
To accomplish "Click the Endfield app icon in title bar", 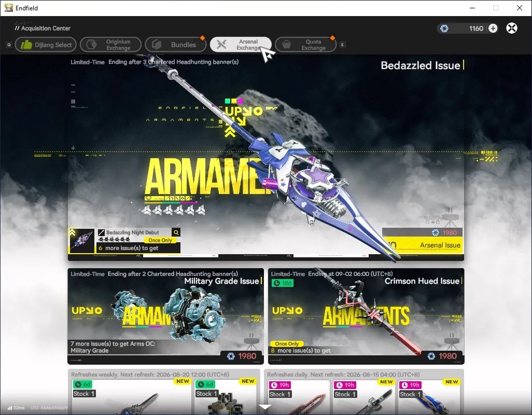I will (x=8, y=8).
